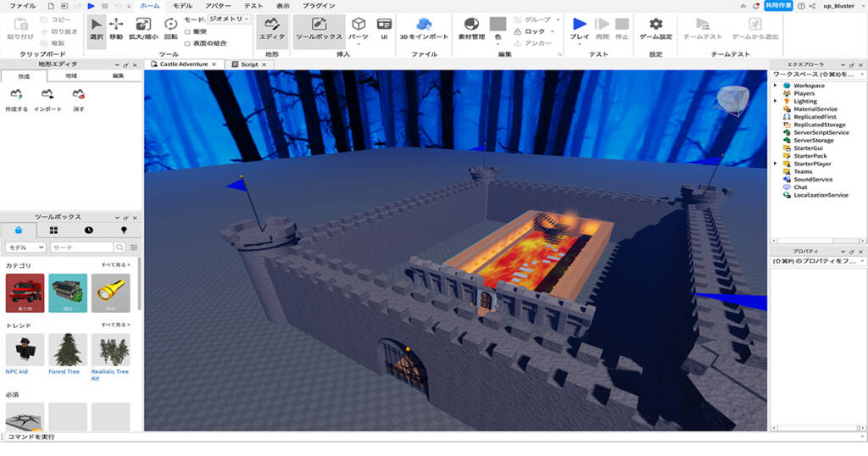The image size is (868, 456).
Task: Switch terrain editor to 編集 tab
Action: click(119, 75)
